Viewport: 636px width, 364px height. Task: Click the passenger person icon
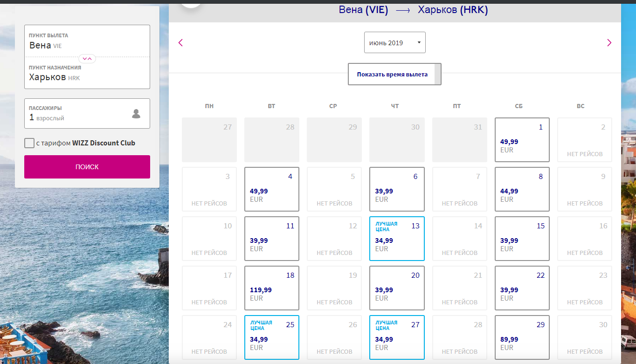pyautogui.click(x=136, y=113)
